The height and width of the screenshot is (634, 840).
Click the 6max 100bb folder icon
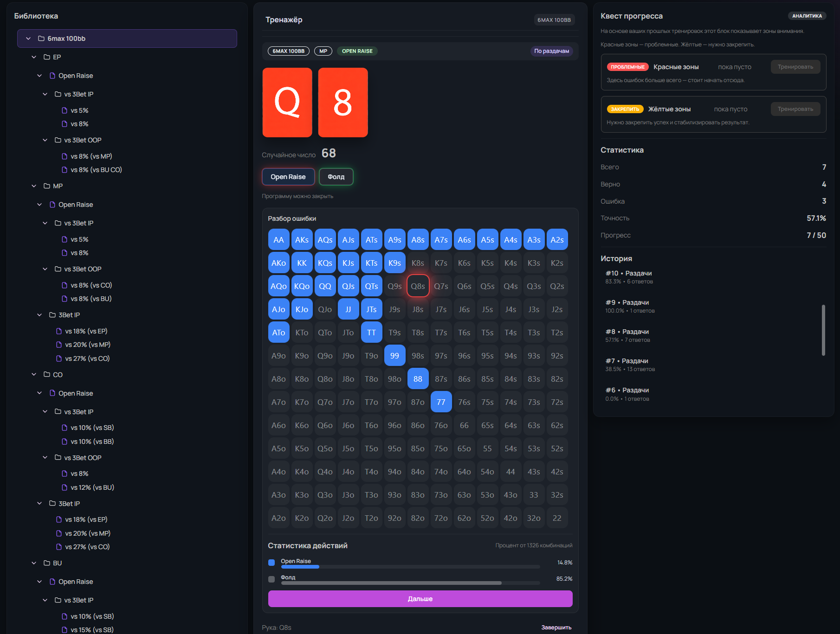(41, 38)
